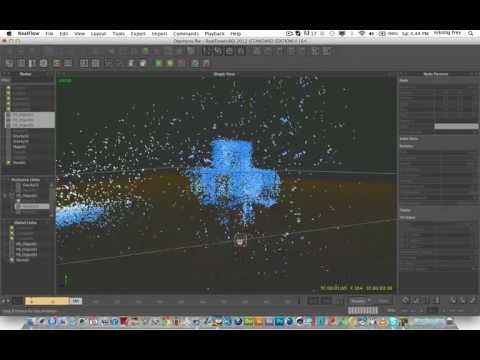Click the yellow playback range bar on the timeline
The image size is (480, 360).
[47, 301]
